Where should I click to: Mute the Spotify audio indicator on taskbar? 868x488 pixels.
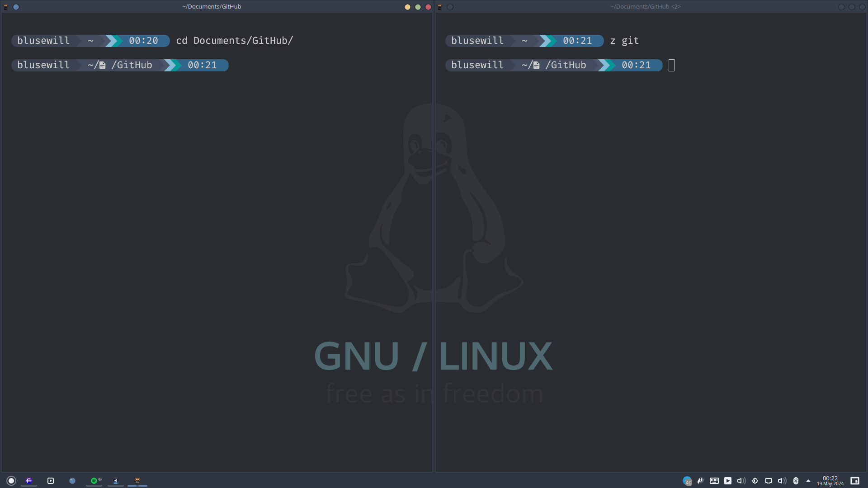click(100, 479)
